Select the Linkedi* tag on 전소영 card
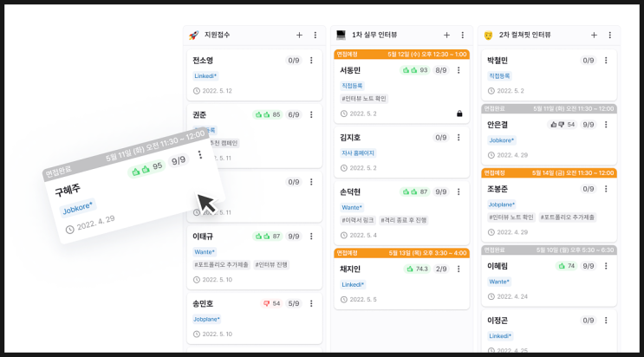Image resolution: width=644 pixels, height=357 pixels. (x=205, y=76)
